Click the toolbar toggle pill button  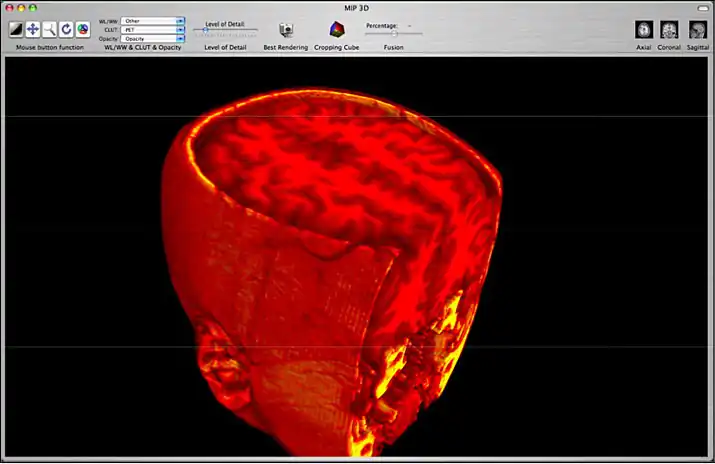tap(702, 7)
